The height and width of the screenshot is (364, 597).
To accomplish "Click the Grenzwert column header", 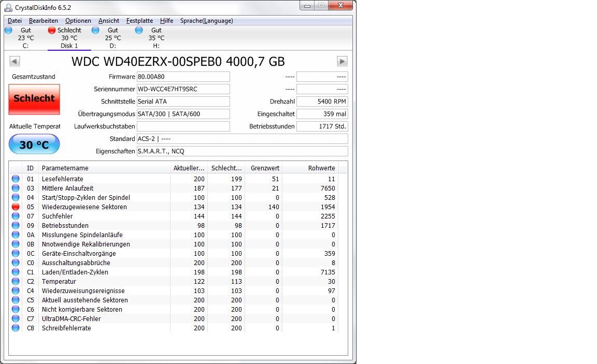I will pos(263,168).
